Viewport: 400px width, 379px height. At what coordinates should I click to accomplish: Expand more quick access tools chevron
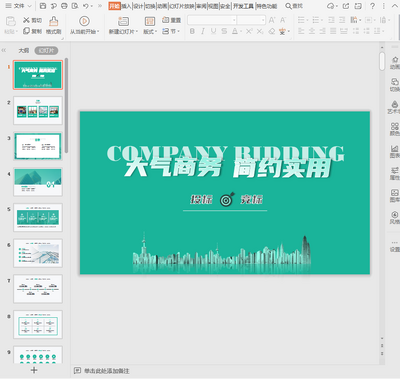(x=100, y=6)
